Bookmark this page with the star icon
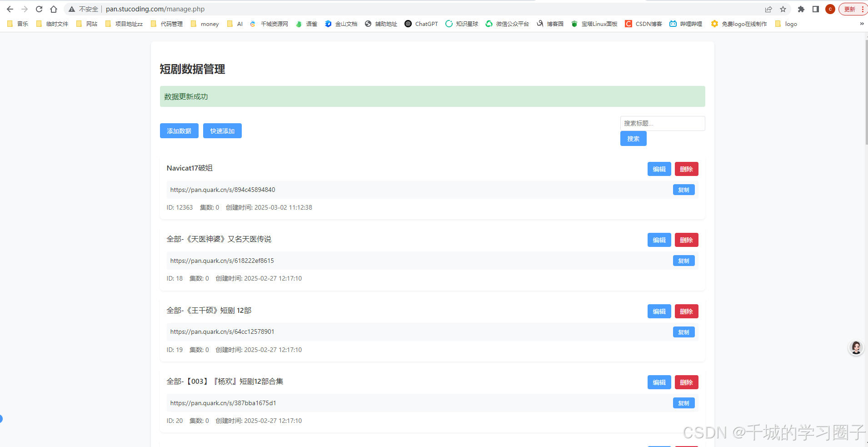 783,9
